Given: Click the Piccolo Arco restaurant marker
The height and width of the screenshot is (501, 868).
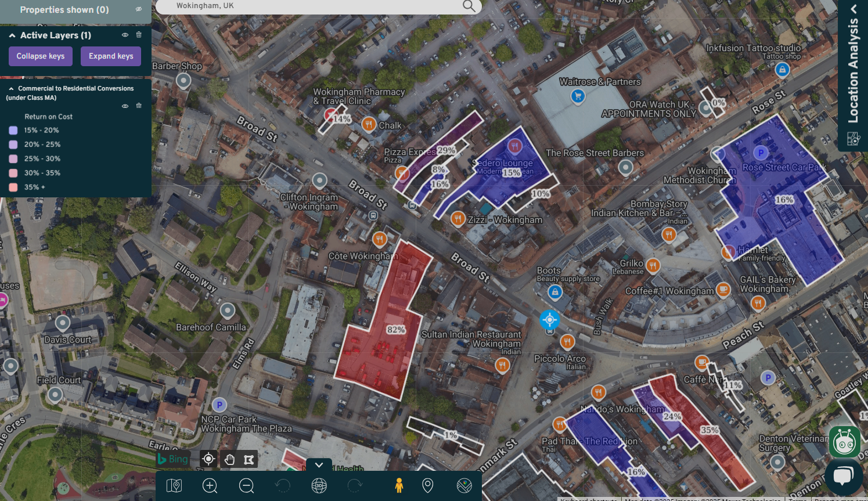Looking at the screenshot, I should [x=567, y=341].
